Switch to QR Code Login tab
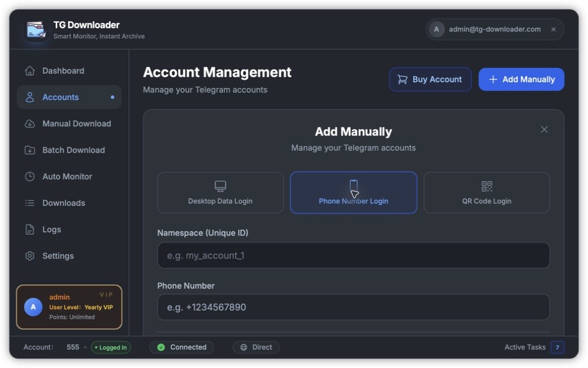 tap(487, 193)
